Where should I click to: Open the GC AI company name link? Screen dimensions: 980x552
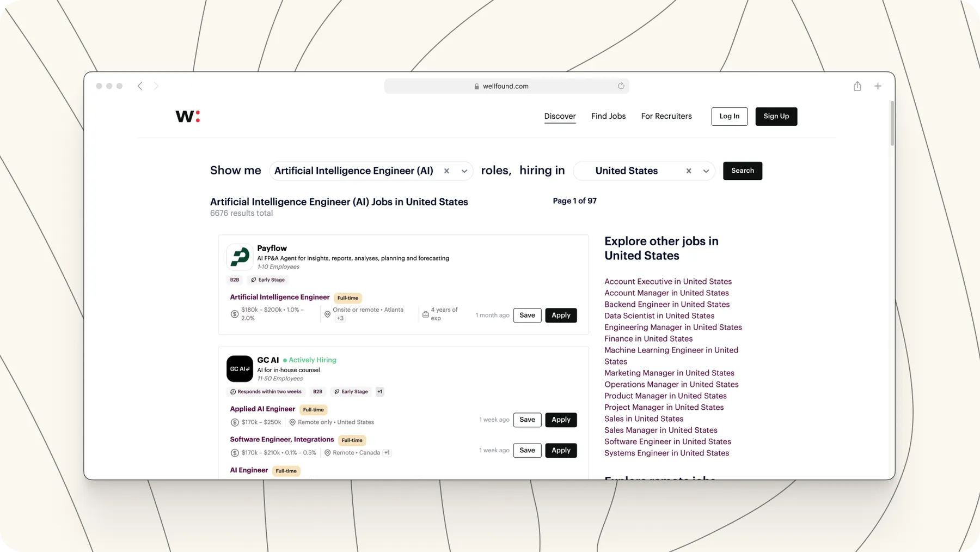(268, 360)
